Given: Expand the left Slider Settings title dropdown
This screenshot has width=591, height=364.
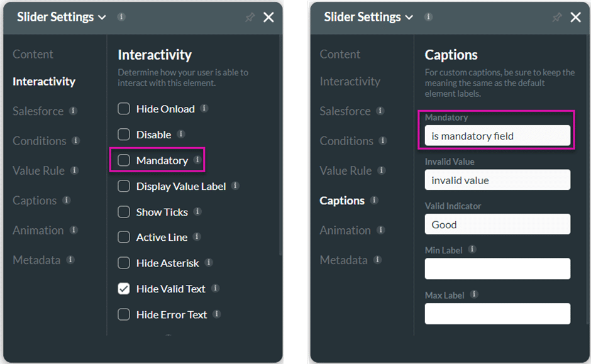Looking at the screenshot, I should pos(102,18).
